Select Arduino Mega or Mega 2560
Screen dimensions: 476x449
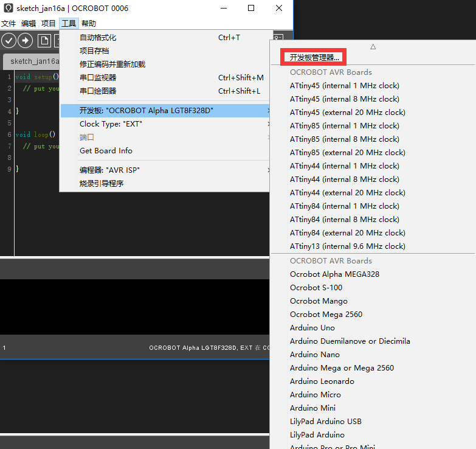click(x=342, y=368)
